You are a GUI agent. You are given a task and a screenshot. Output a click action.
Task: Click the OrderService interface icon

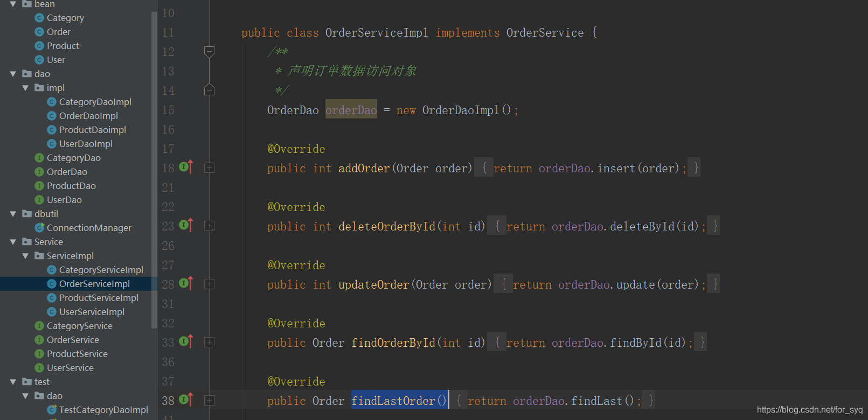click(39, 340)
